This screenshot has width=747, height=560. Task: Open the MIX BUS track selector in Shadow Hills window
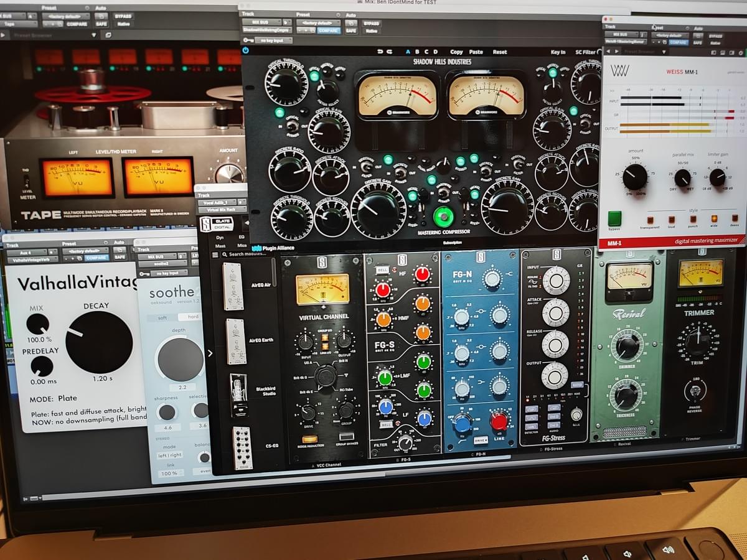[x=261, y=23]
